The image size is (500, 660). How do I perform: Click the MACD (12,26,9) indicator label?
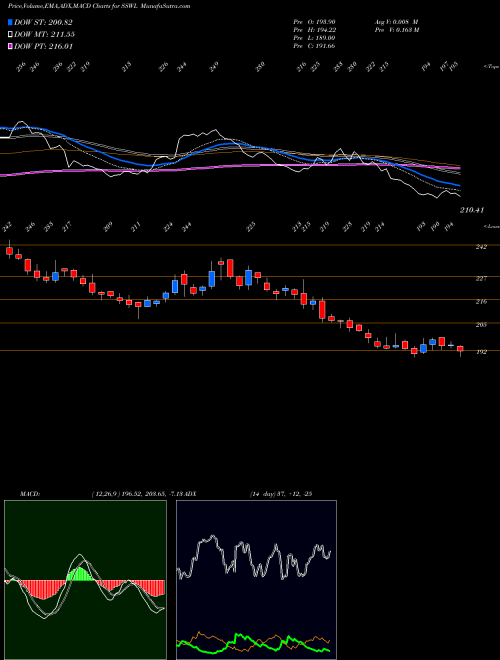click(x=102, y=493)
